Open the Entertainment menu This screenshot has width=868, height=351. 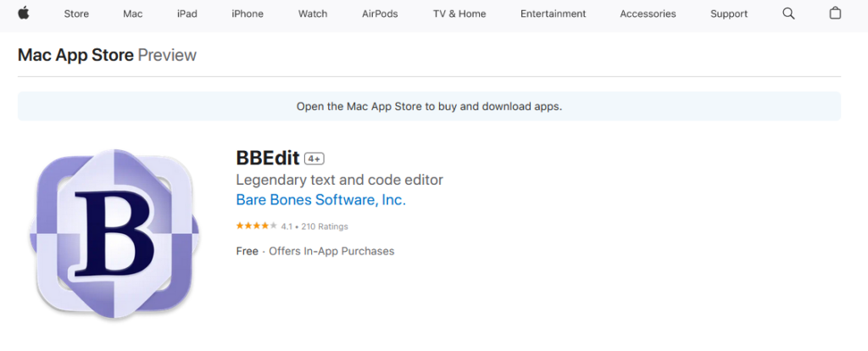click(x=553, y=14)
